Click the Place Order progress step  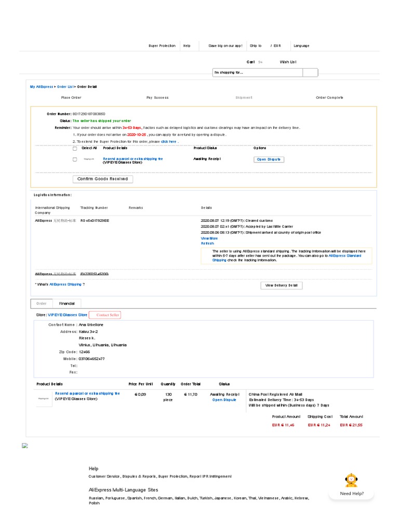71,98
